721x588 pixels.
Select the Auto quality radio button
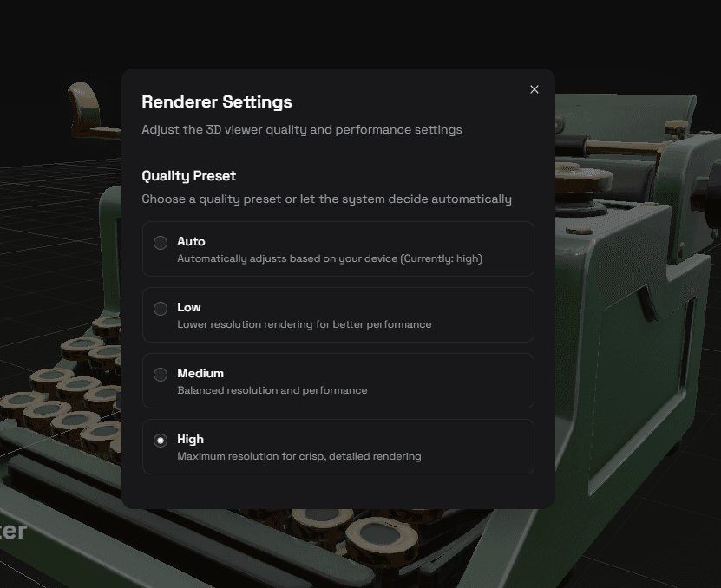pyautogui.click(x=161, y=243)
